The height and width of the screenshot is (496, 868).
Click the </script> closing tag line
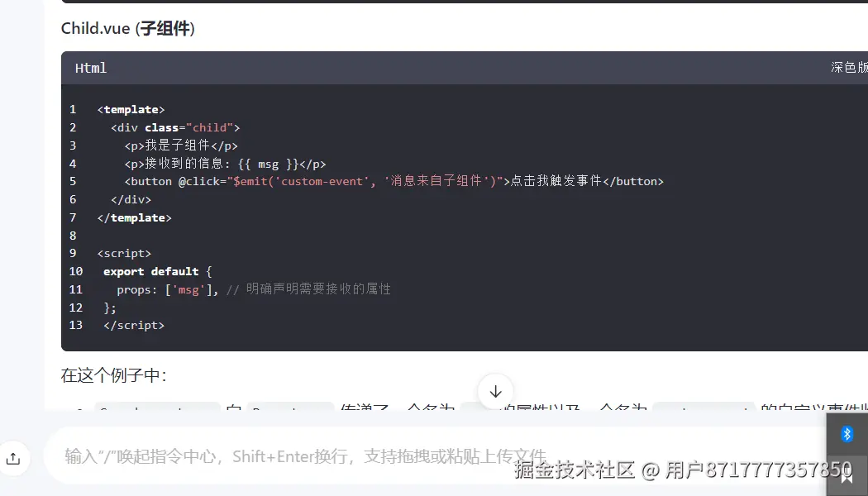[134, 326]
